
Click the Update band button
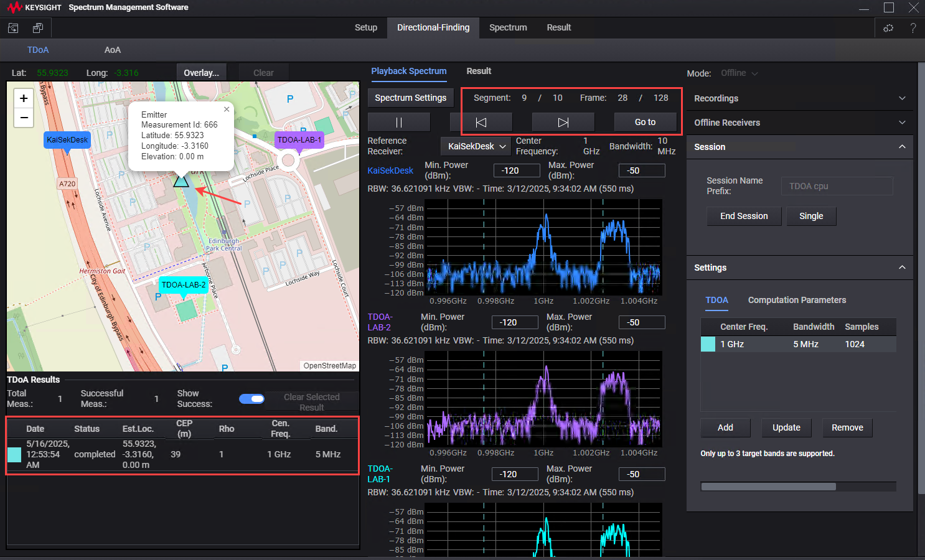pyautogui.click(x=786, y=428)
